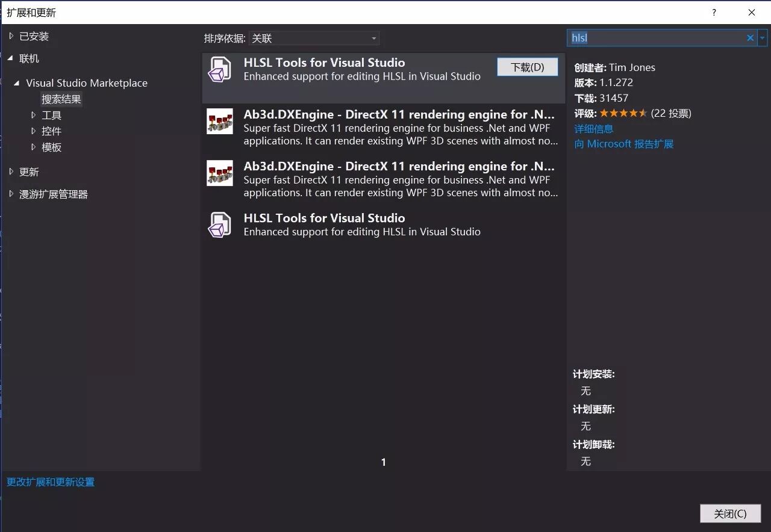This screenshot has height=532, width=771.
Task: Click the 排序依据 label
Action: (x=225, y=39)
